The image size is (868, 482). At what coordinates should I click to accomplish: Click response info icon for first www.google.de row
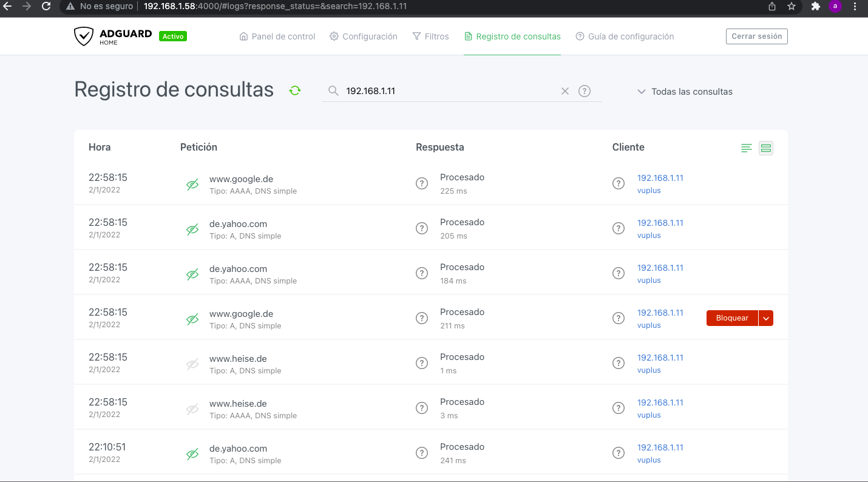[422, 183]
